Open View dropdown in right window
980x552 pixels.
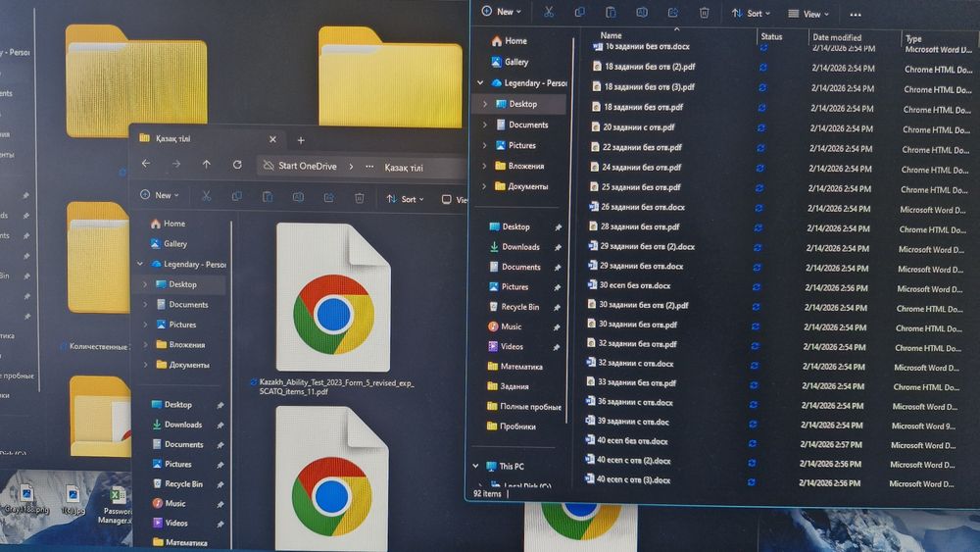tap(808, 14)
